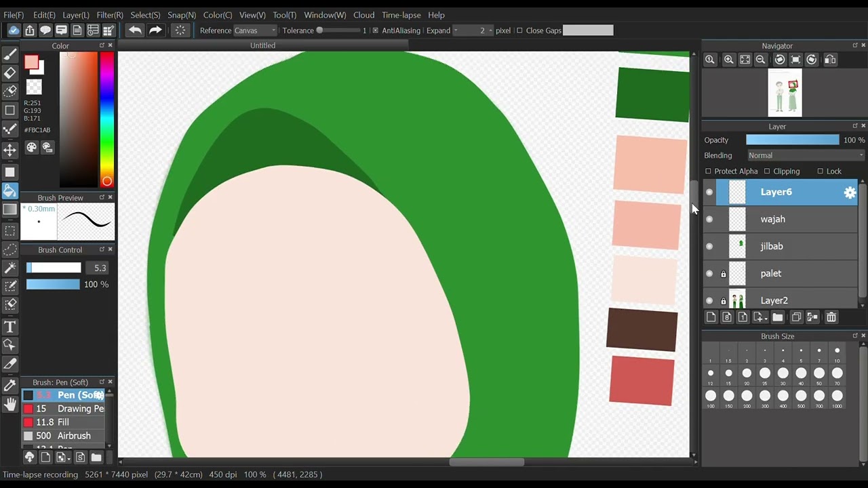Select the Hand pan tool
Viewport: 868px width, 488px height.
(9, 405)
